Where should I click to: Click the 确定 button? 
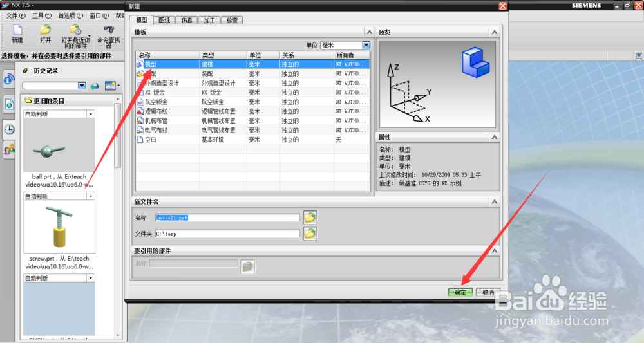460,292
